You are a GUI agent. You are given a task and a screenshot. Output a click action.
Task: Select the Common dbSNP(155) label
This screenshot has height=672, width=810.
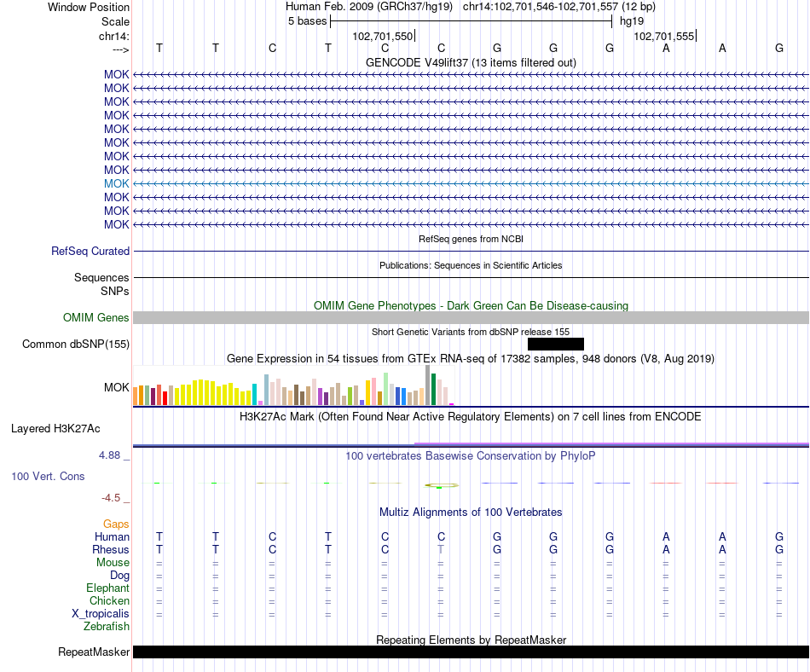click(x=75, y=344)
